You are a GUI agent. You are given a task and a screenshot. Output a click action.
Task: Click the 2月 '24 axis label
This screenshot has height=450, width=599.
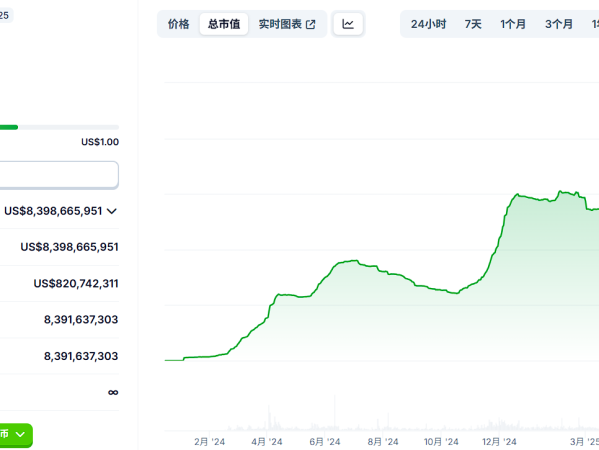coord(209,442)
